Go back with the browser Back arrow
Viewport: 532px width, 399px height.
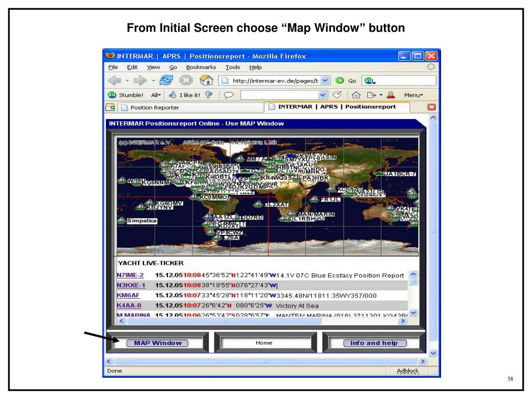pyautogui.click(x=114, y=81)
